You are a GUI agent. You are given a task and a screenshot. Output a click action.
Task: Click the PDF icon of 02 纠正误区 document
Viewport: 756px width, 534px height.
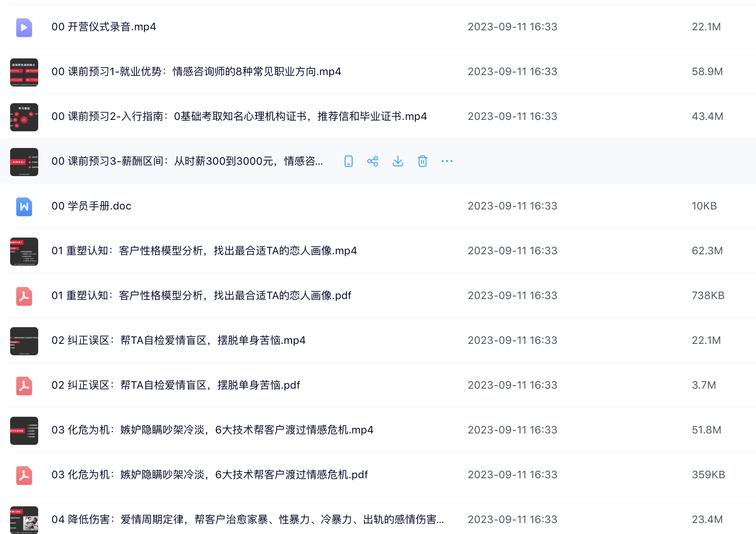(x=24, y=386)
